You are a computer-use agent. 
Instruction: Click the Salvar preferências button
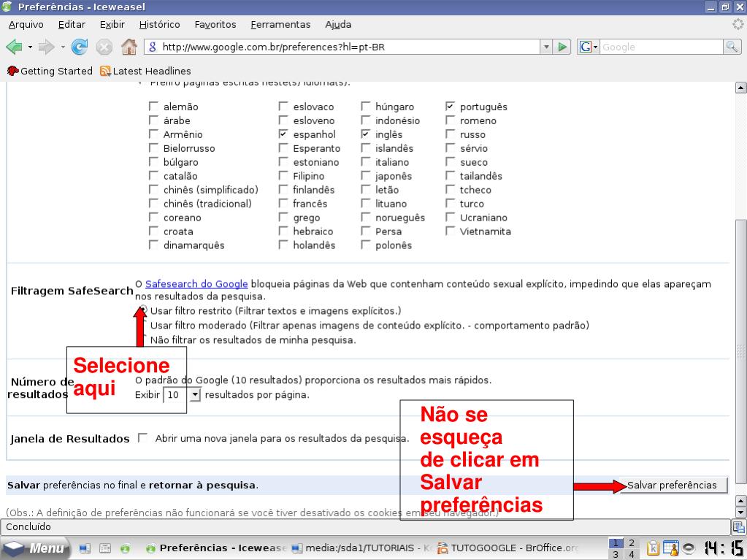(x=674, y=486)
